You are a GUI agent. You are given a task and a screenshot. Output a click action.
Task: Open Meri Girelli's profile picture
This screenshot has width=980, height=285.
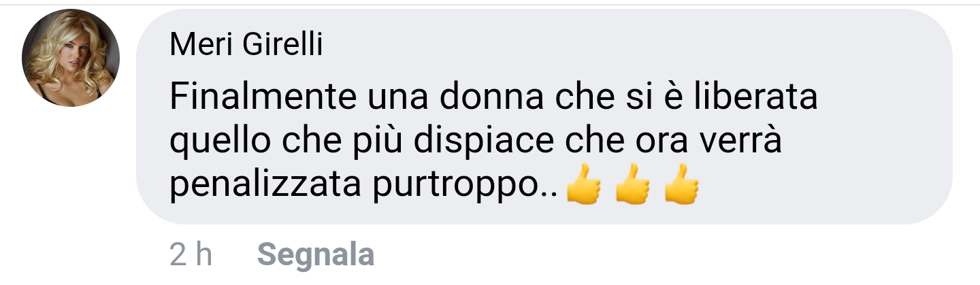(x=71, y=58)
